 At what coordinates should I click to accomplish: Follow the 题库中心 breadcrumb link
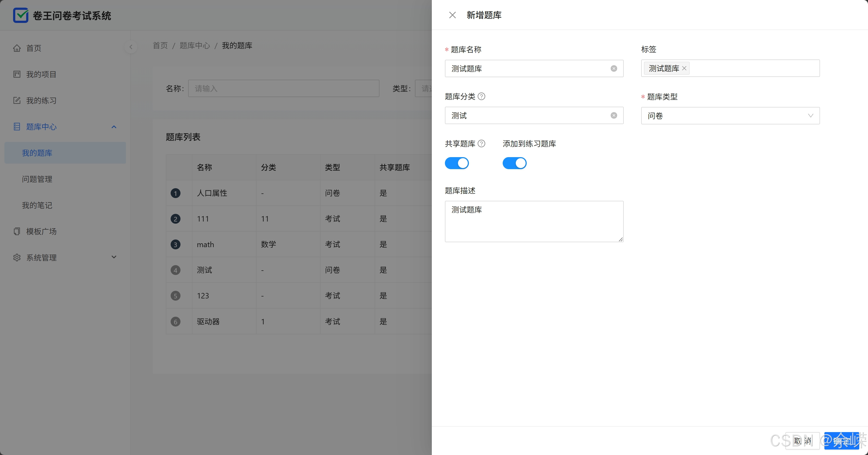coord(195,46)
